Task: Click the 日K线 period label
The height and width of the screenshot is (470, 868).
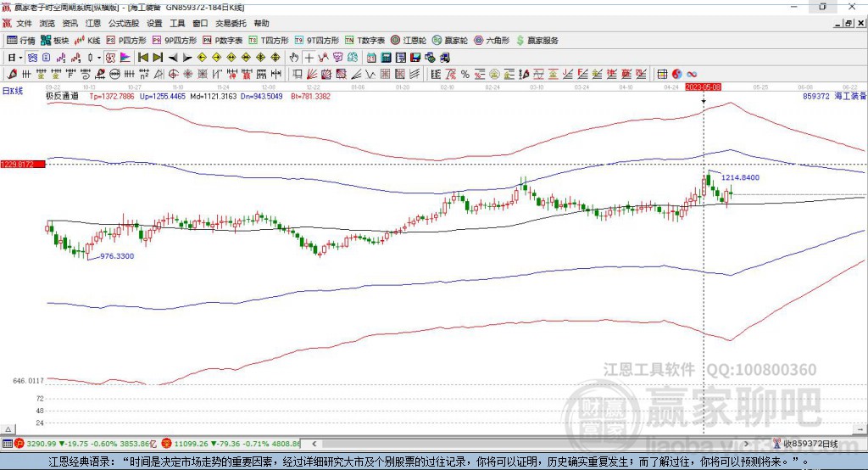Action: click(x=13, y=91)
